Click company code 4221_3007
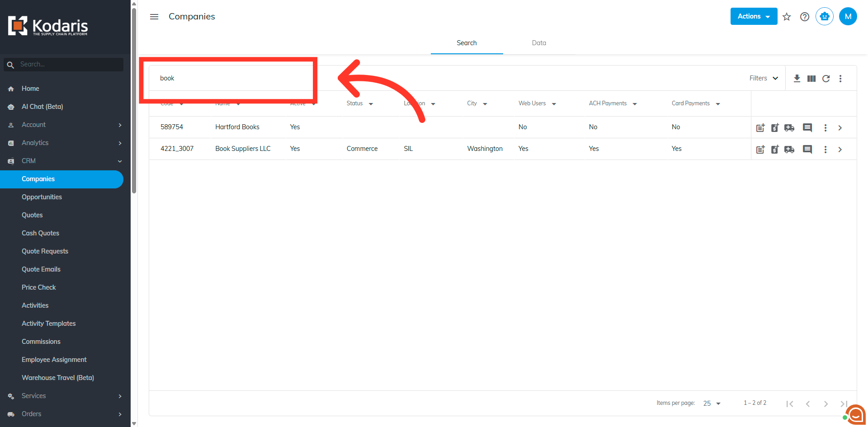868x427 pixels. tap(177, 149)
